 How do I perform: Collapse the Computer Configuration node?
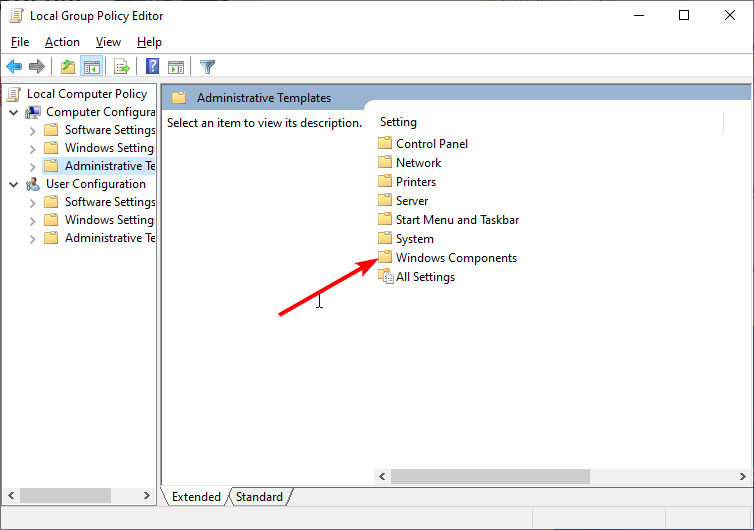click(13, 113)
